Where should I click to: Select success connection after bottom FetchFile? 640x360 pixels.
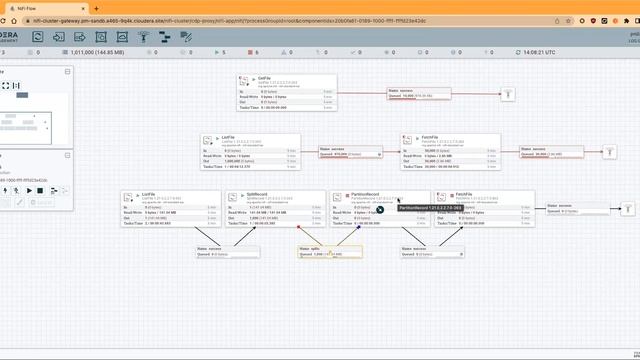click(x=578, y=209)
